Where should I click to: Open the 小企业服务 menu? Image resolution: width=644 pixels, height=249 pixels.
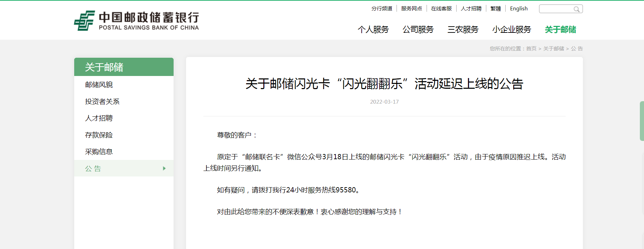tap(511, 30)
